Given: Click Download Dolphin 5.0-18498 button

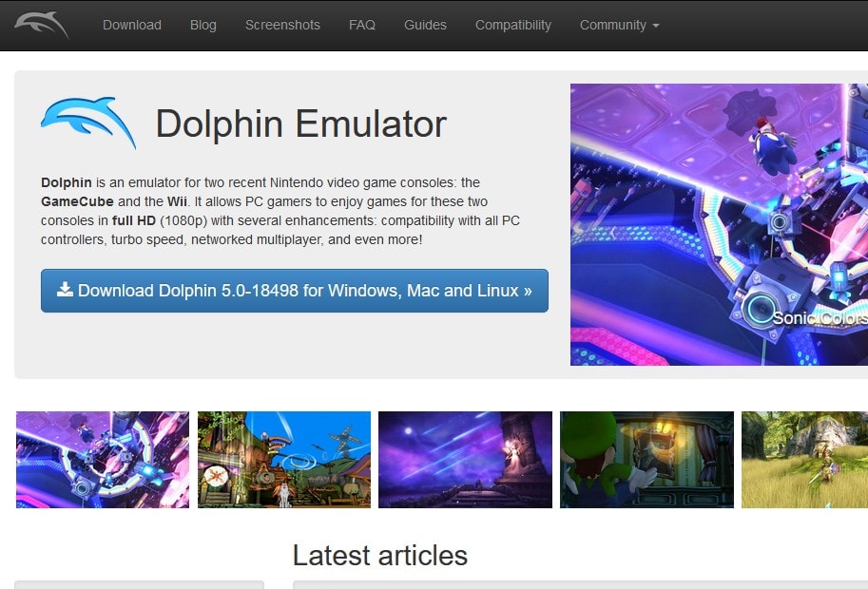Looking at the screenshot, I should tap(295, 291).
